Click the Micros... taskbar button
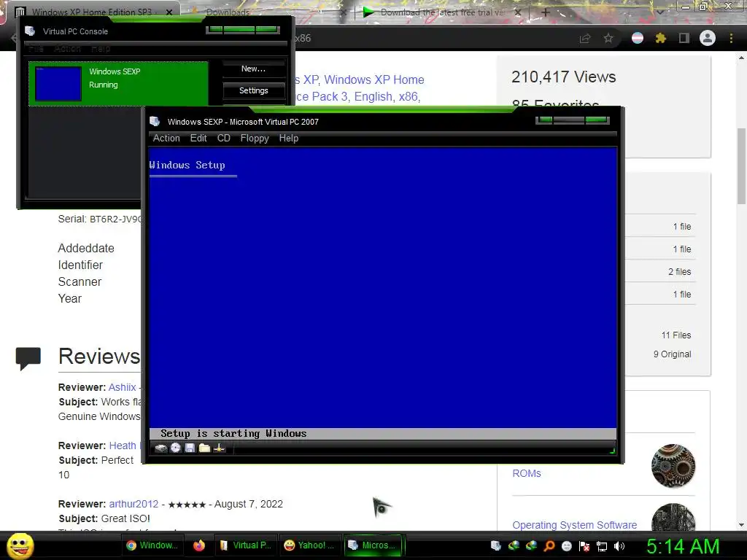Viewport: 747px width, 560px height. pyautogui.click(x=373, y=545)
